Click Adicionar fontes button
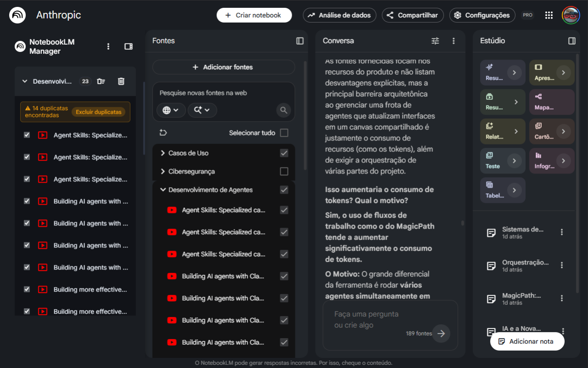This screenshot has width=588, height=368. 224,67
